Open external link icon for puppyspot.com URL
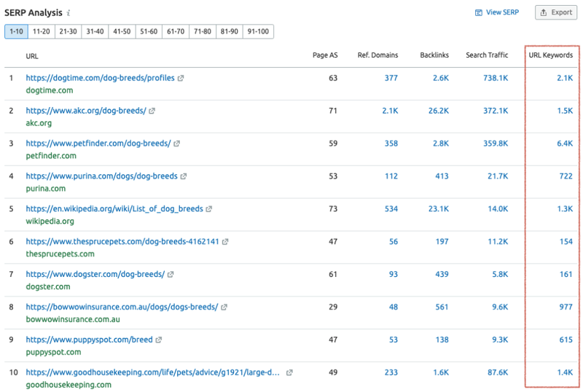Screen dimensions: 583x392 (x=159, y=340)
